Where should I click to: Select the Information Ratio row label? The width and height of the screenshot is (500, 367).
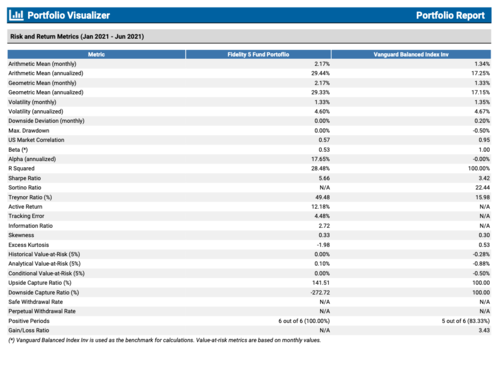[x=30, y=226]
